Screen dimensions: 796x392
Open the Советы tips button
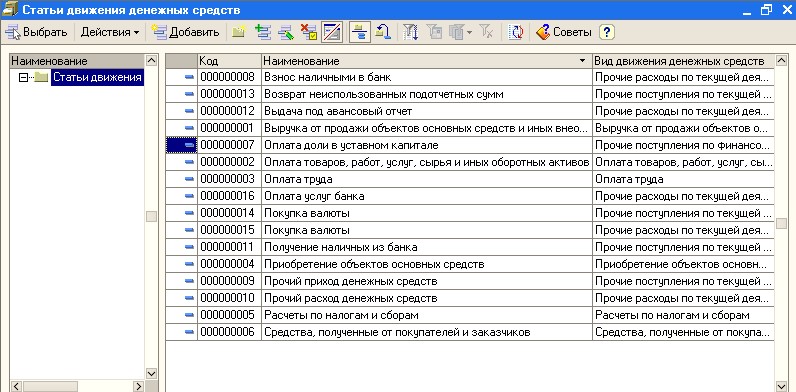pos(564,32)
